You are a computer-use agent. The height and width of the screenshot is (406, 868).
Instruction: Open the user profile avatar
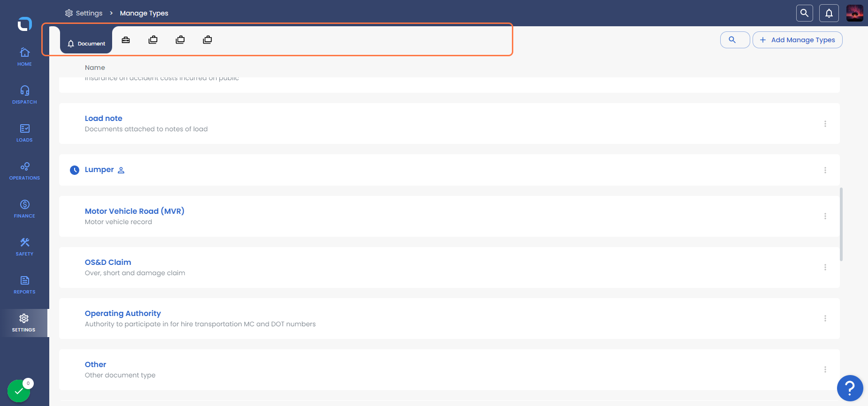click(x=854, y=13)
